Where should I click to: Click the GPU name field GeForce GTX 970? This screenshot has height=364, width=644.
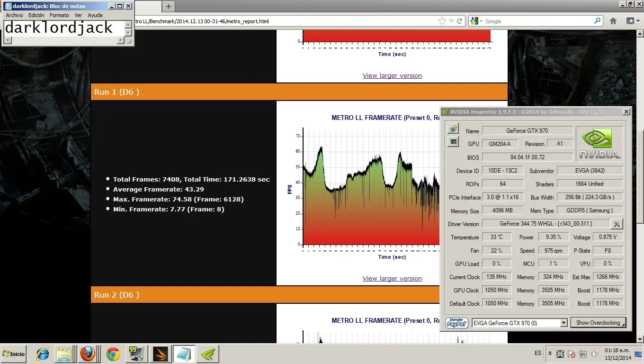(x=528, y=131)
